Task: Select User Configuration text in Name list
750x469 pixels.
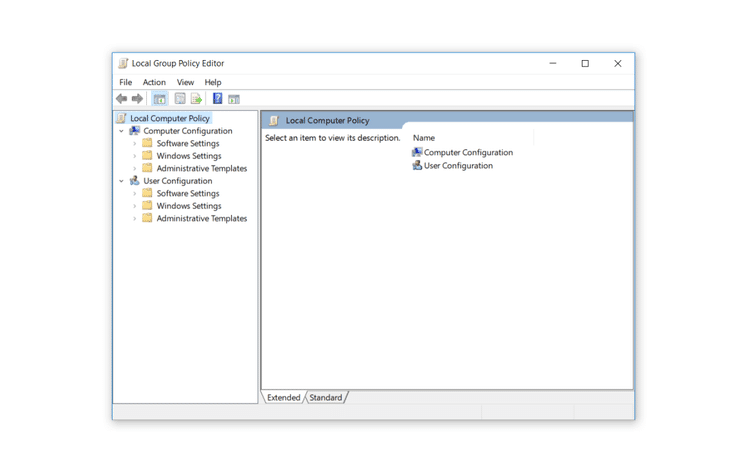Action: point(458,165)
